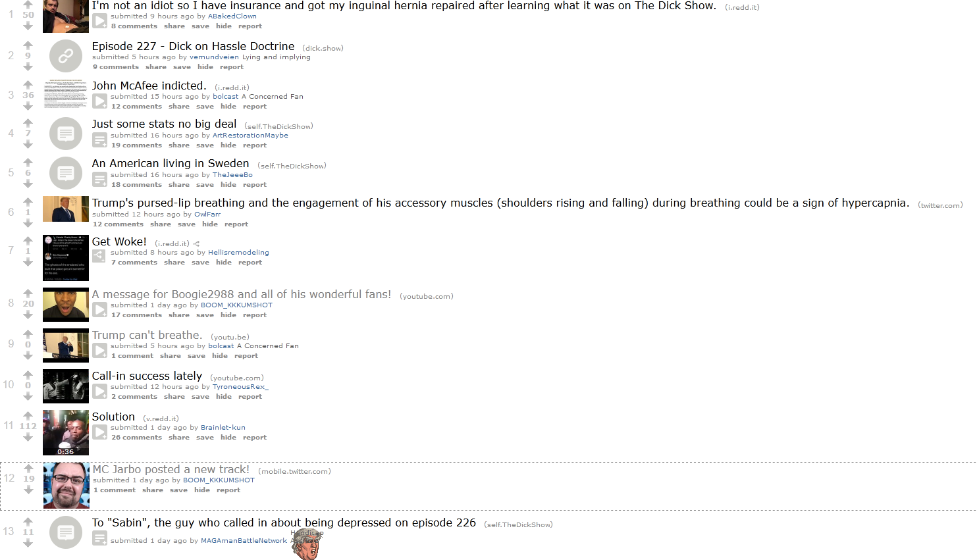Report the inguinal hernia post
Image resolution: width=977 pixels, height=560 pixels.
[250, 26]
